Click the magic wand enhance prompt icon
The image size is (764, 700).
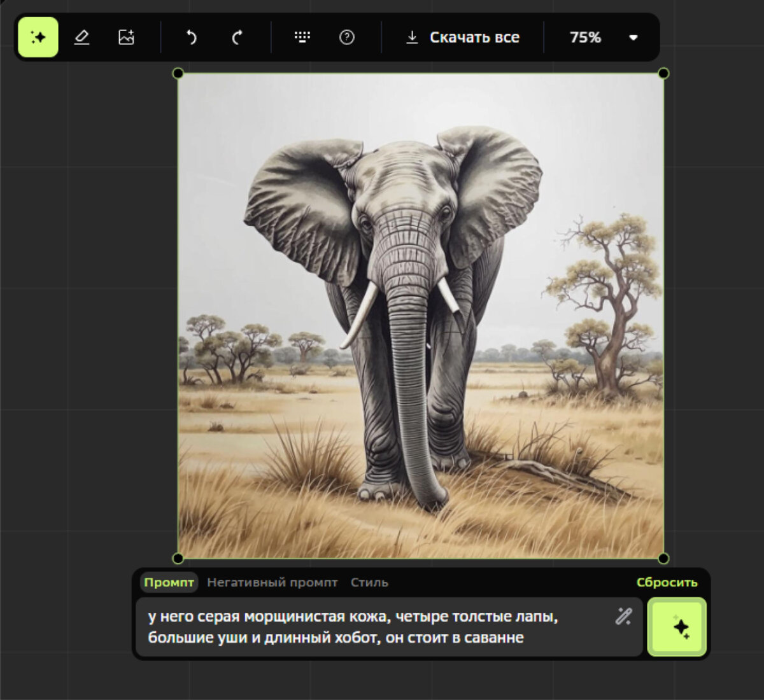pos(623,616)
